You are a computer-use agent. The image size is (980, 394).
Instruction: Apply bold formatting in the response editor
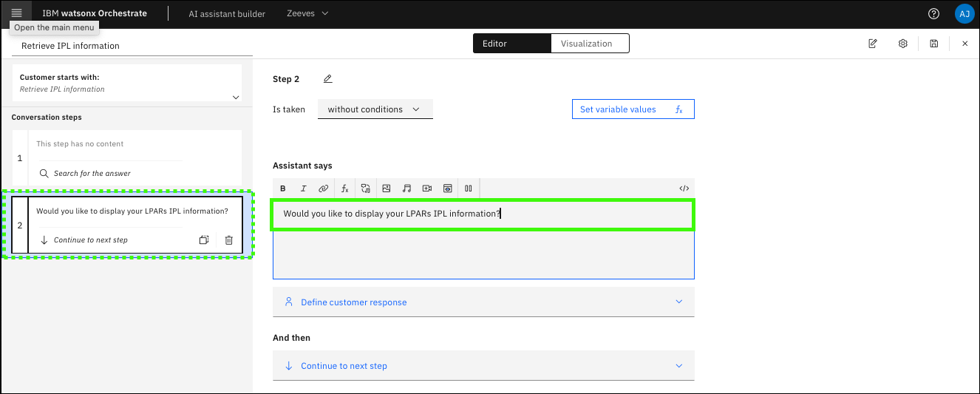tap(283, 188)
